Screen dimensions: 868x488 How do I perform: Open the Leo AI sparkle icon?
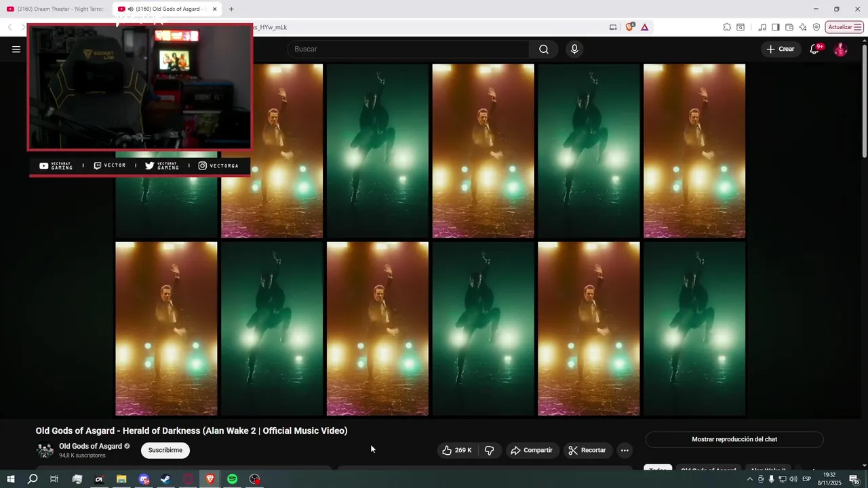803,27
